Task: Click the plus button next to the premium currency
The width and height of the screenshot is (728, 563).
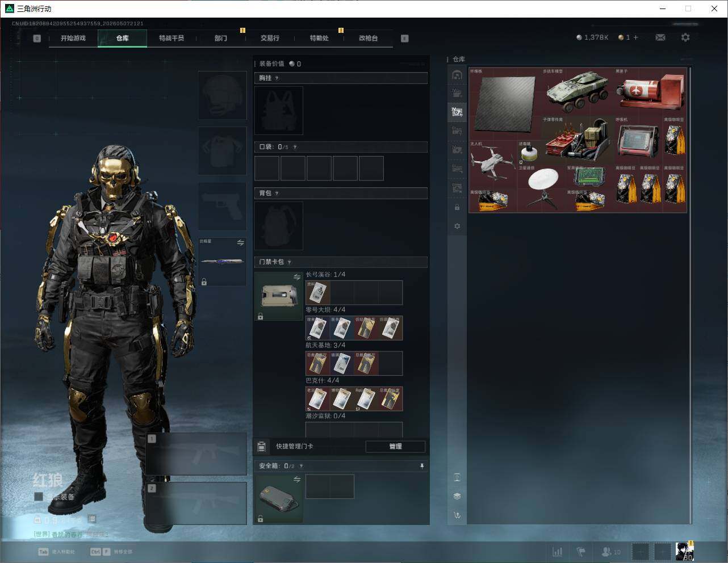Action: 635,37
